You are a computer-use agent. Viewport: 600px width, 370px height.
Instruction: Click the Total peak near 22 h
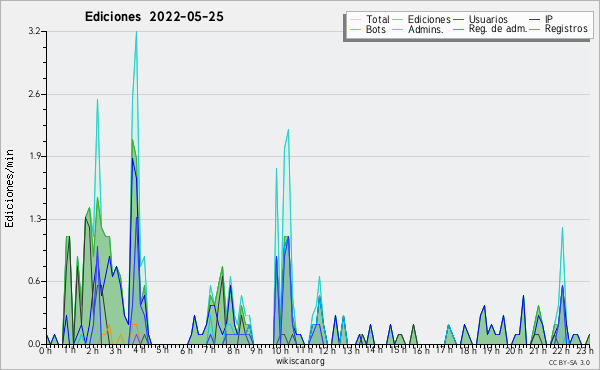(x=562, y=228)
